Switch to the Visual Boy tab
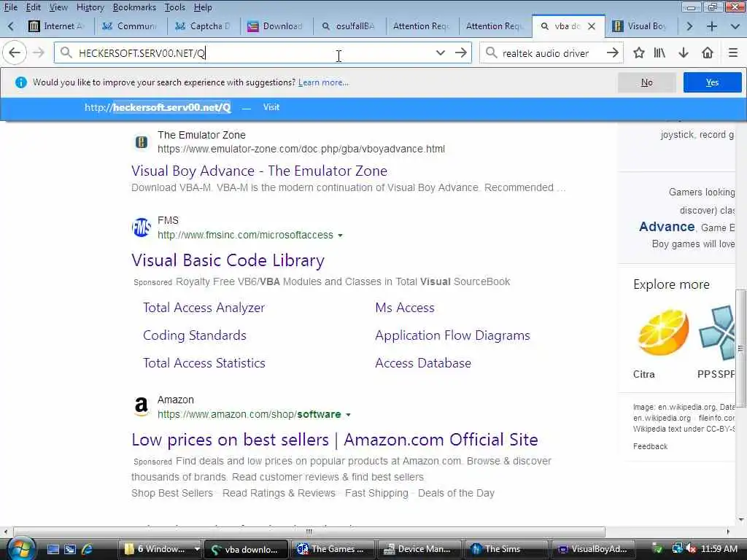 click(640, 26)
